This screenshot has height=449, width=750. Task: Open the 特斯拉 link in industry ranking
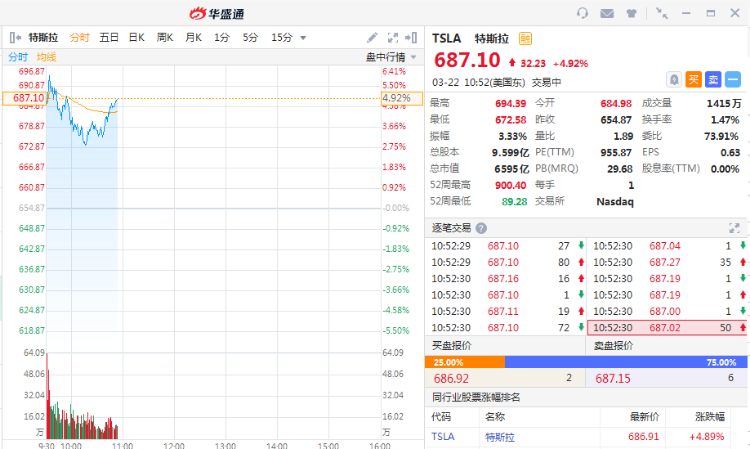click(498, 437)
